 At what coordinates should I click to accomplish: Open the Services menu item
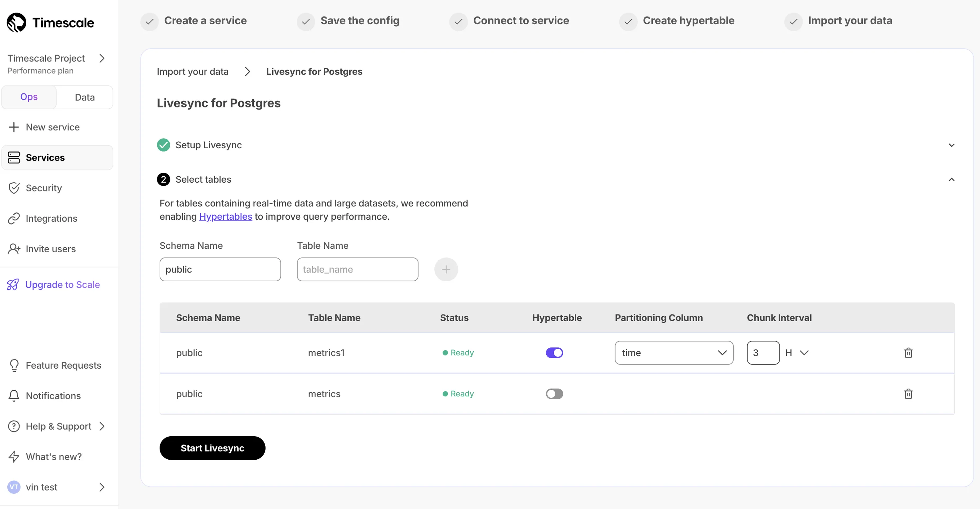coord(57,157)
